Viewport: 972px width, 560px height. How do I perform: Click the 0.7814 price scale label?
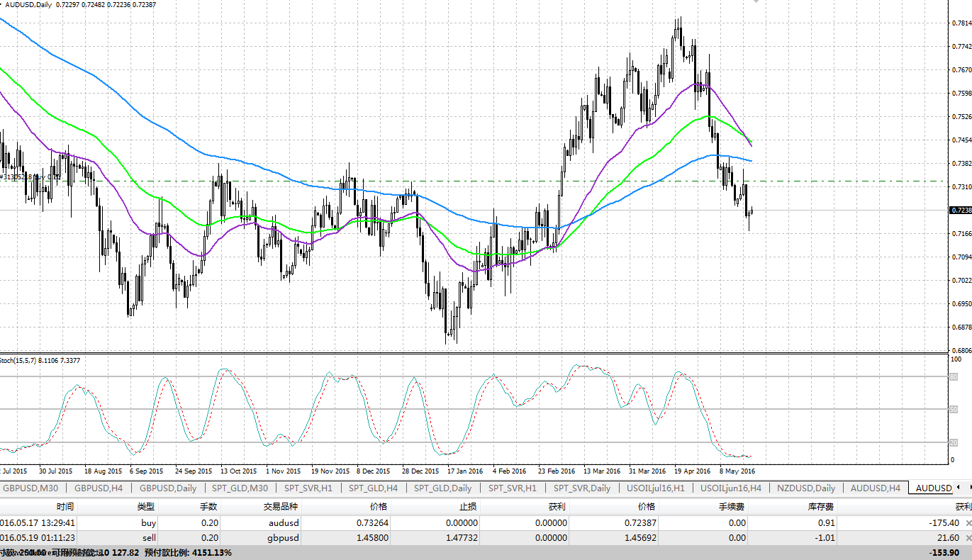click(x=961, y=23)
